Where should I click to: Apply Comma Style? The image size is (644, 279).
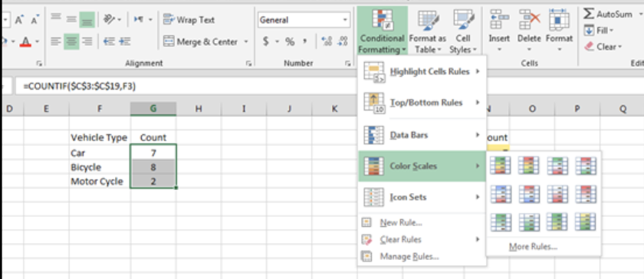pyautogui.click(x=305, y=41)
